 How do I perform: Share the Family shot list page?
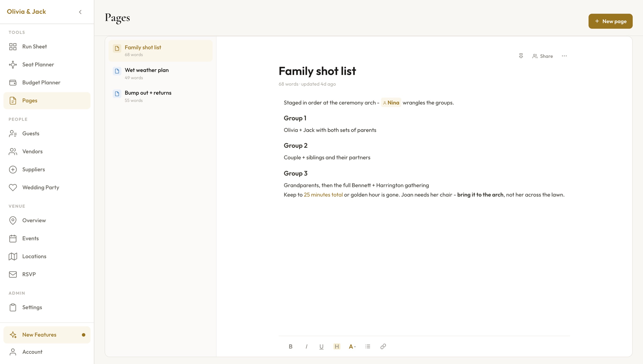[543, 56]
